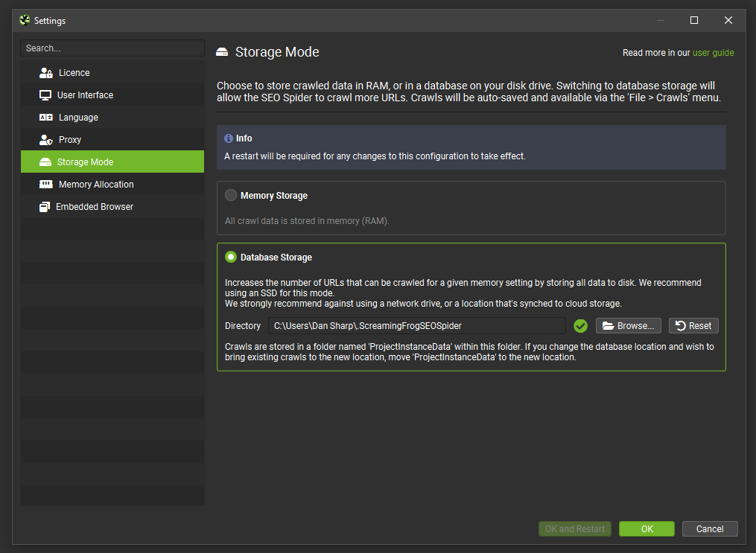The image size is (756, 553).
Task: Open the Storage Mode settings section
Action: click(85, 162)
